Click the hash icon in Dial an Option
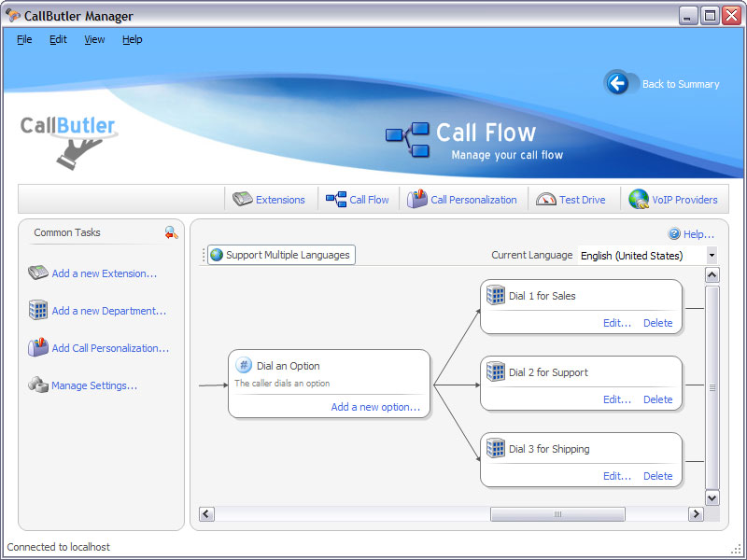This screenshot has height=560, width=747. point(244,365)
